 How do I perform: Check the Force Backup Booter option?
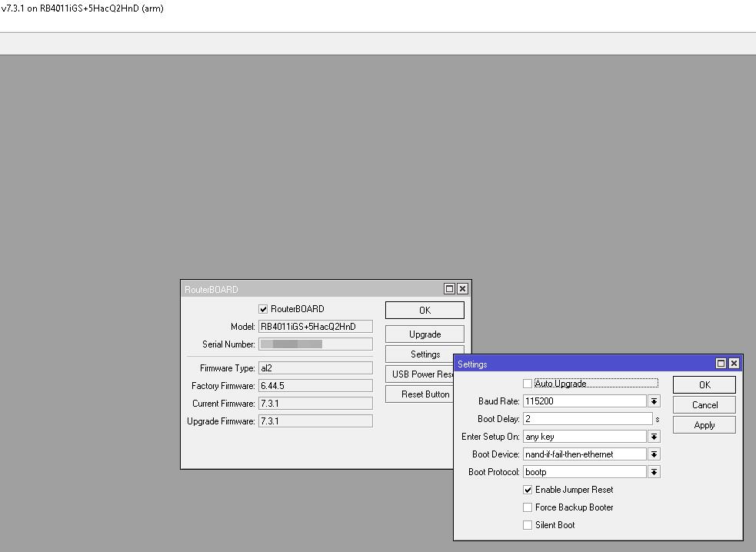pos(528,507)
